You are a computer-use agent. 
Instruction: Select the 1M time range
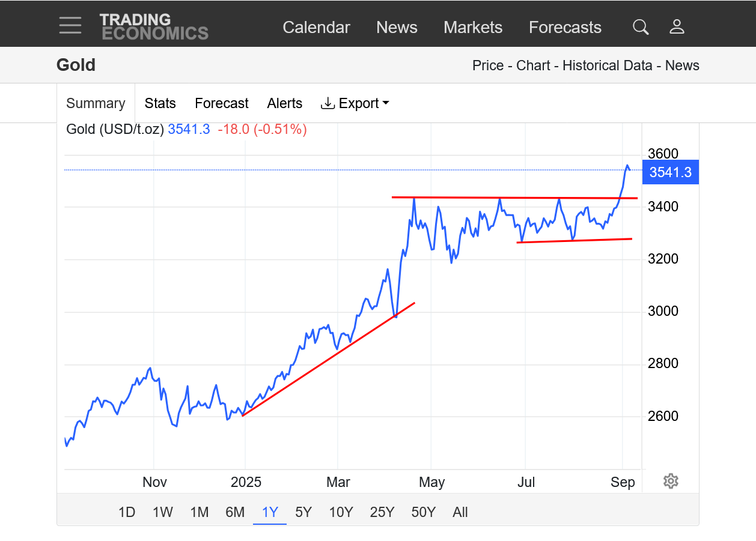point(200,512)
